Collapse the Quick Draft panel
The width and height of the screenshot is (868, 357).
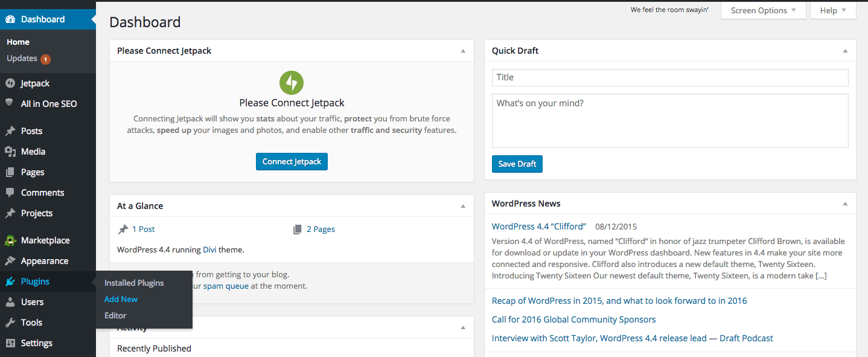[x=845, y=51]
